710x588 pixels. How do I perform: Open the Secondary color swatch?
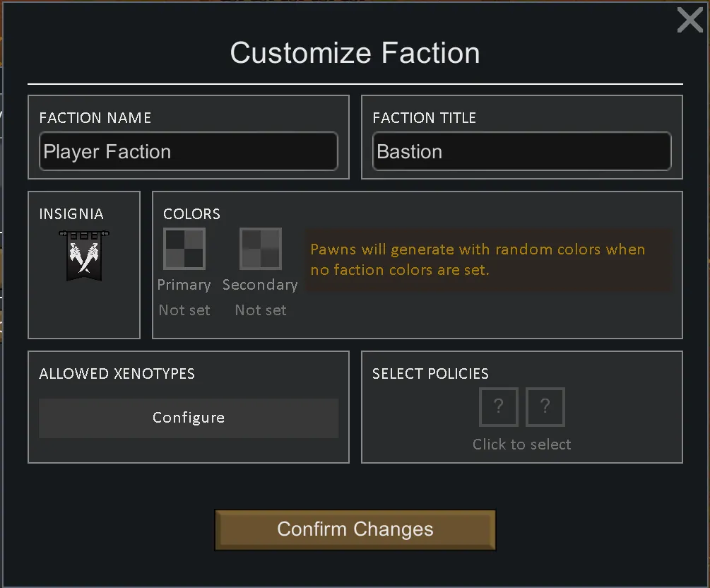pyautogui.click(x=261, y=248)
